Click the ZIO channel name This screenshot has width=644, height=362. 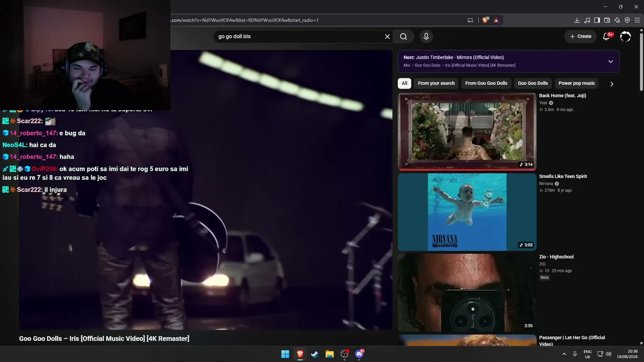tap(542, 264)
